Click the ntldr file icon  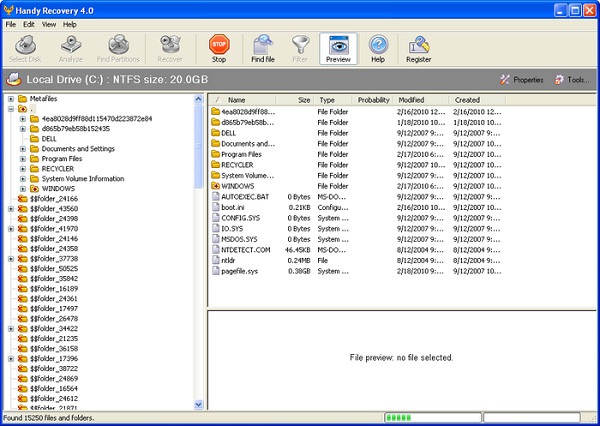[x=216, y=260]
